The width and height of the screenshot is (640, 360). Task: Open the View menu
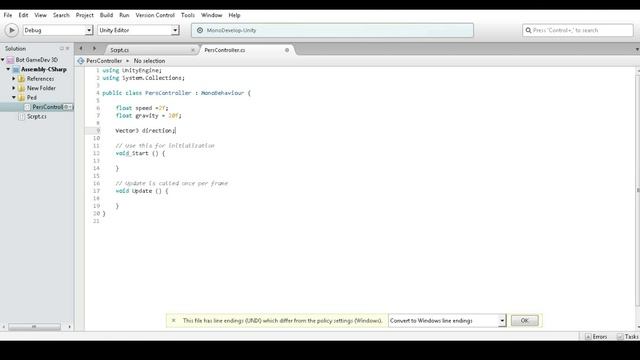click(x=40, y=15)
